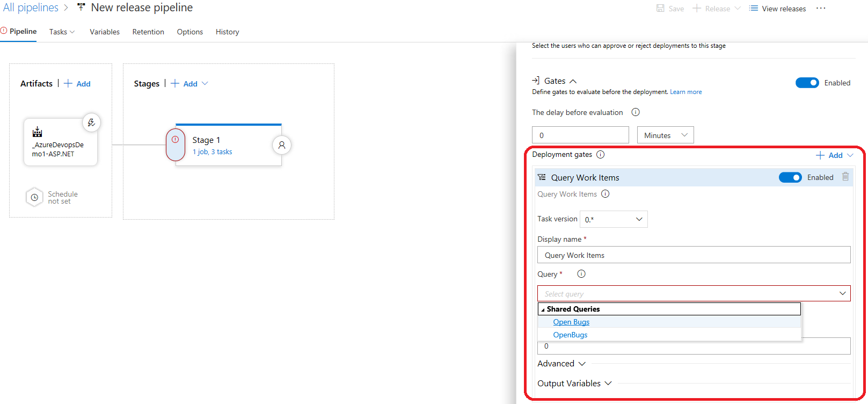Switch to the Pipeline tab
Screen dimensions: 868x404
[x=23, y=31]
